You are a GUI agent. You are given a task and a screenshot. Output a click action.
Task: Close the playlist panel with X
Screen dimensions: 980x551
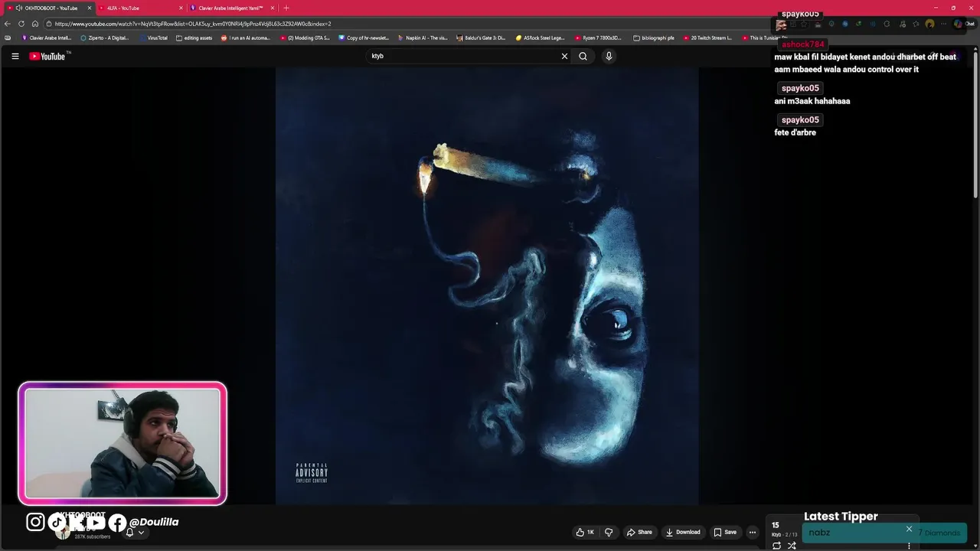coord(909,529)
